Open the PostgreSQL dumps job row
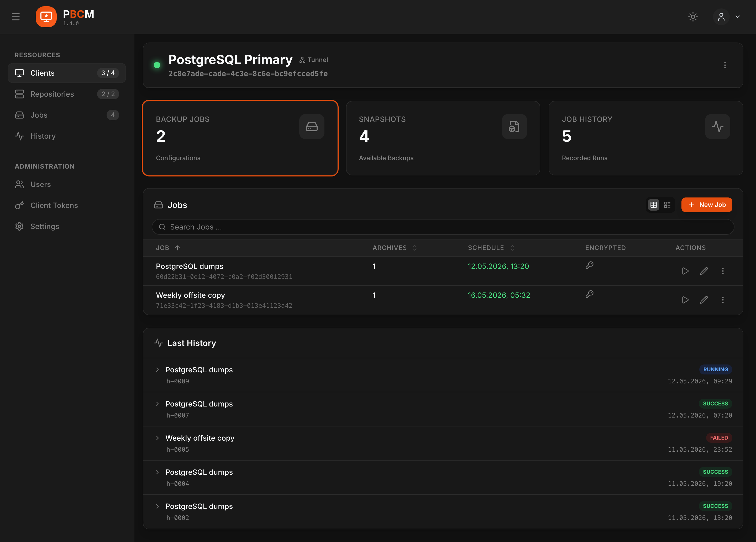This screenshot has width=756, height=542. click(x=443, y=271)
